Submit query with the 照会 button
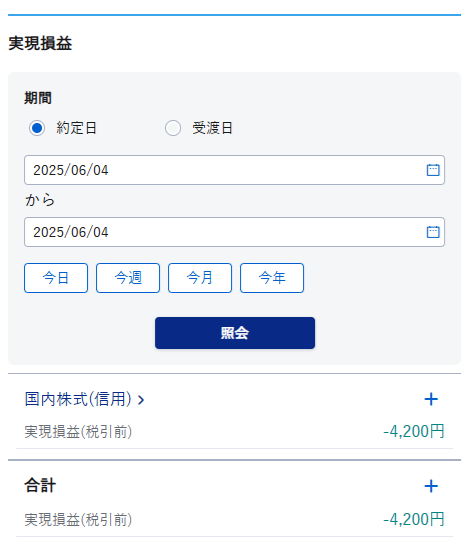 click(235, 333)
